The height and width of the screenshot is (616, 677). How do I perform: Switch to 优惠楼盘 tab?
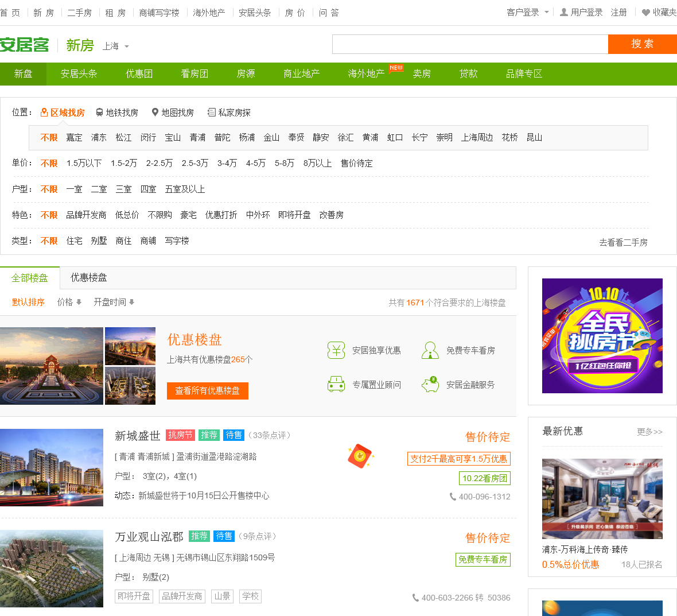88,277
